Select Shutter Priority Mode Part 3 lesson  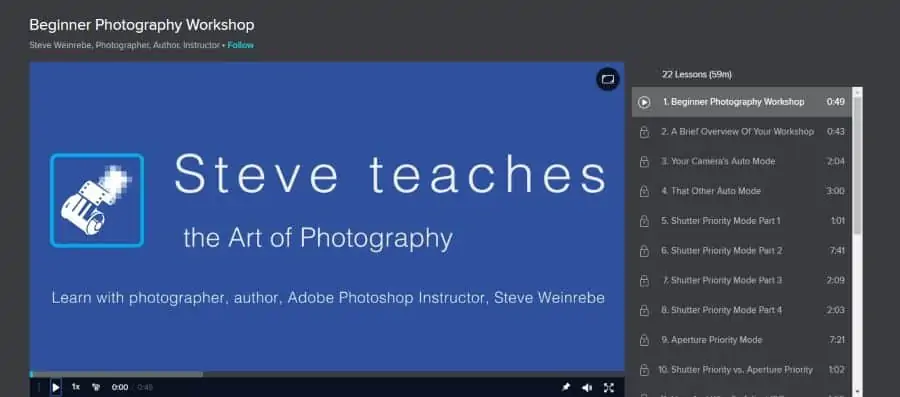click(742, 281)
